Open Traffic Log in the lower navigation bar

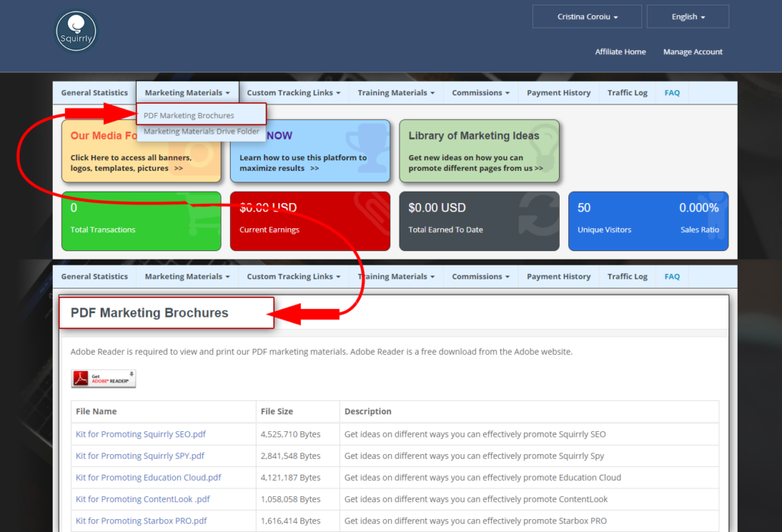click(628, 276)
